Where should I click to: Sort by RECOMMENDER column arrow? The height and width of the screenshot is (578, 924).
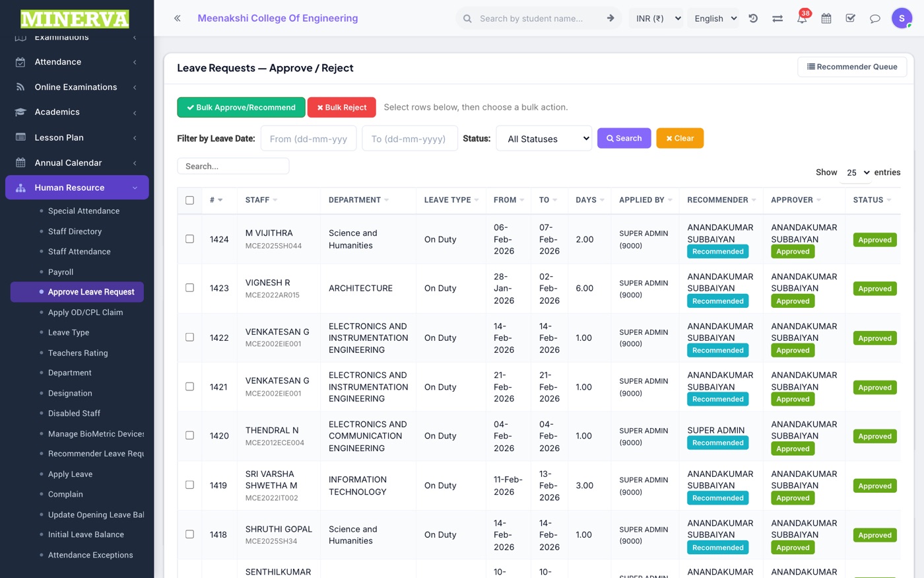coord(754,200)
